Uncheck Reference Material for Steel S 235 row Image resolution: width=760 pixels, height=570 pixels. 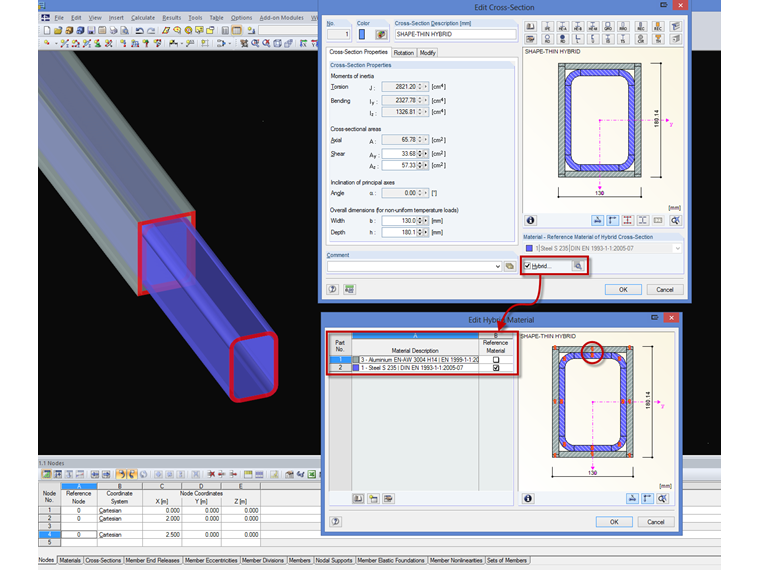click(496, 368)
